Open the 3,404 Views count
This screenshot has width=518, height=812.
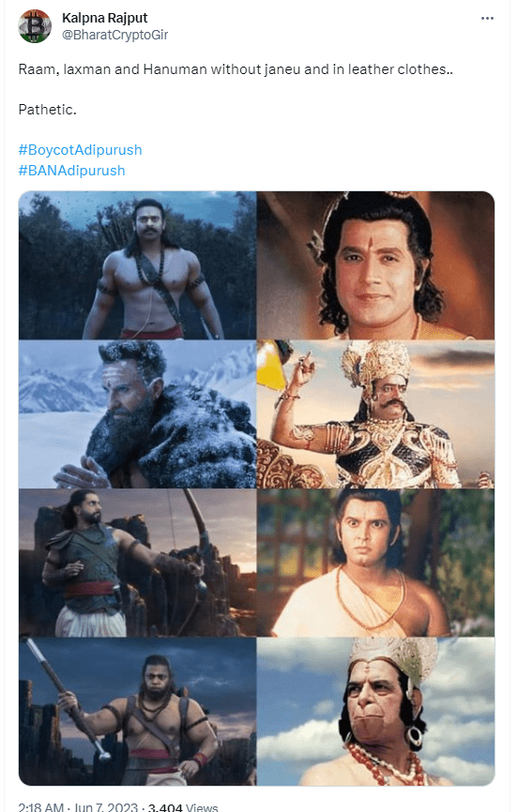(183, 806)
